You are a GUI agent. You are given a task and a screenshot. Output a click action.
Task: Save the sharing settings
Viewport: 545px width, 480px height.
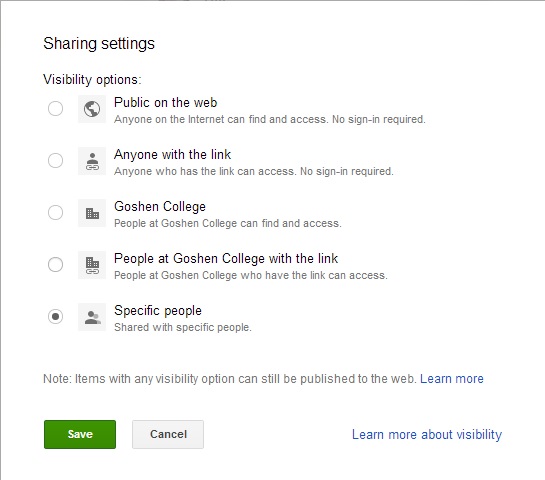tap(80, 434)
